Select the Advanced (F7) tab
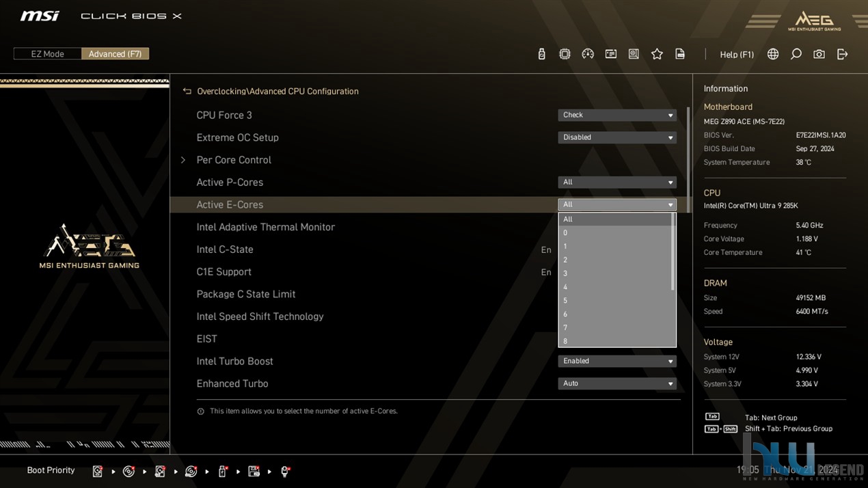868x488 pixels. (x=115, y=54)
